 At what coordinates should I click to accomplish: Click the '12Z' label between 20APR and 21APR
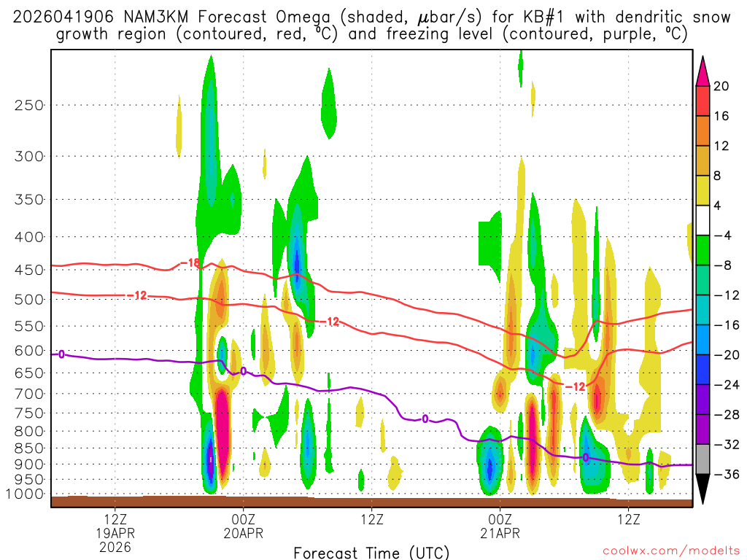(x=372, y=519)
